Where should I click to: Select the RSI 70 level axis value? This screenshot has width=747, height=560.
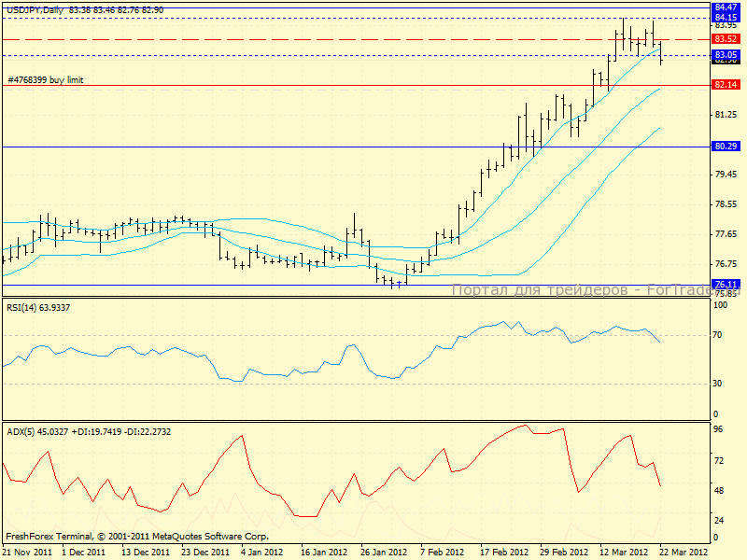[720, 334]
